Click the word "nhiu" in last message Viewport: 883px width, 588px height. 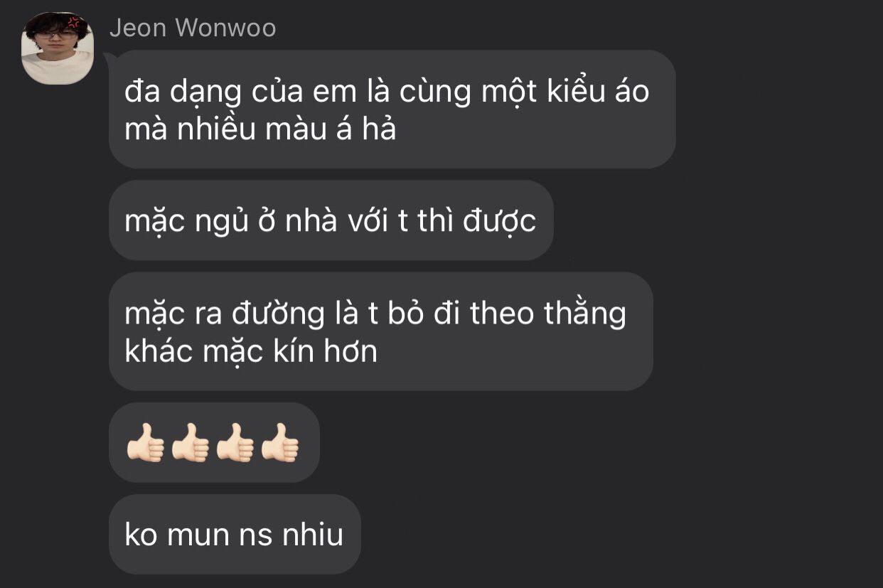[314, 535]
